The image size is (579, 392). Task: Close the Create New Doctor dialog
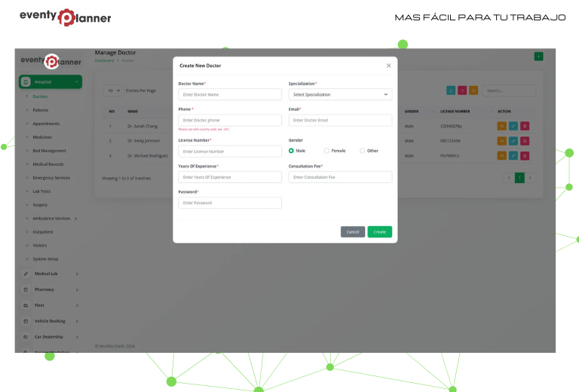[388, 66]
